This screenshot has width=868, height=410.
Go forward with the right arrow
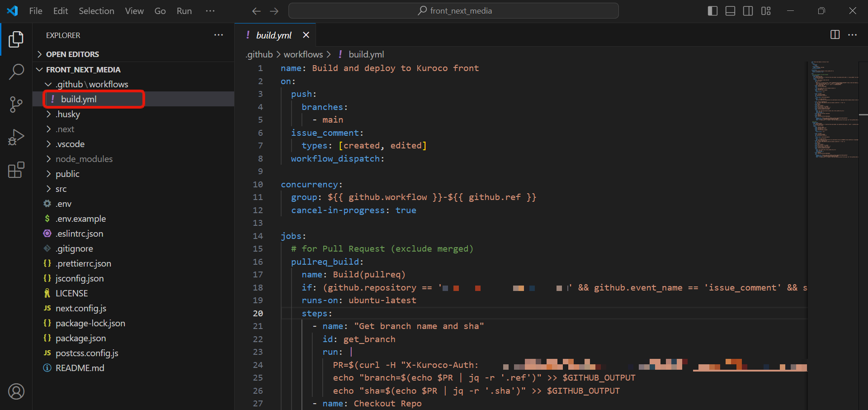(x=274, y=11)
